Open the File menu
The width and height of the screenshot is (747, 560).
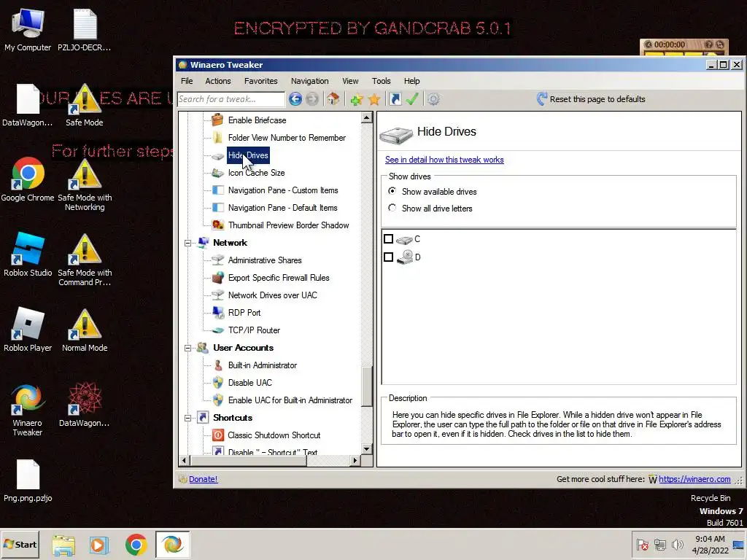pos(187,81)
